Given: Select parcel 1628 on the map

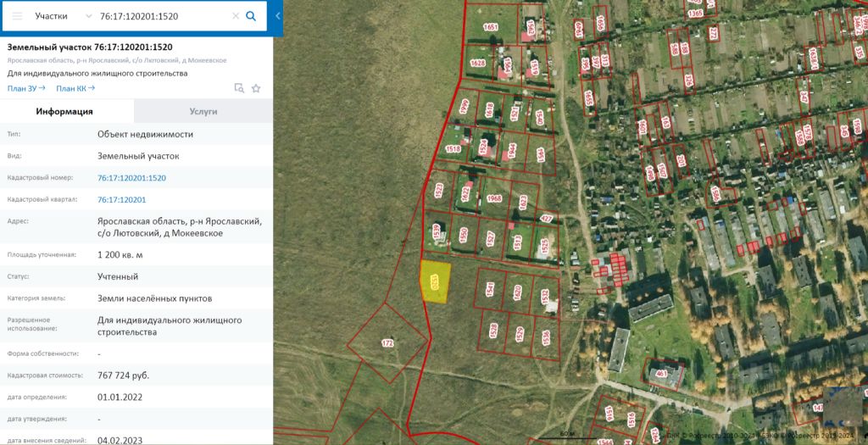Looking at the screenshot, I should click(478, 63).
